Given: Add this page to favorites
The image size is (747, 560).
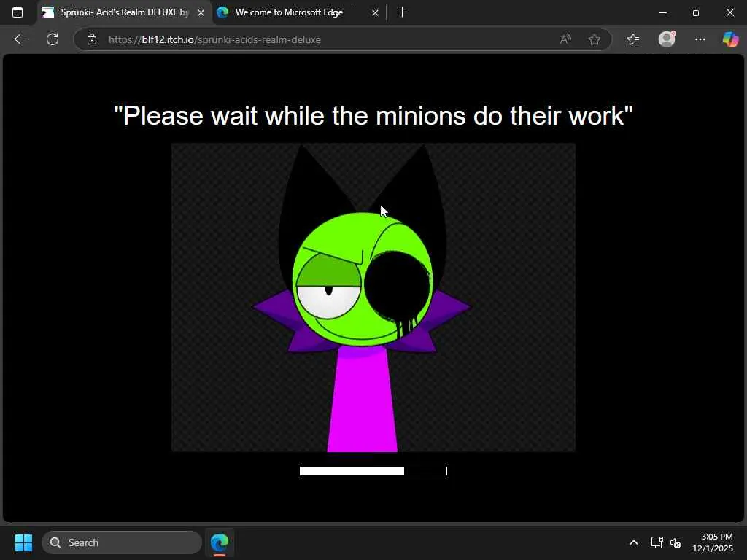Looking at the screenshot, I should click(594, 39).
